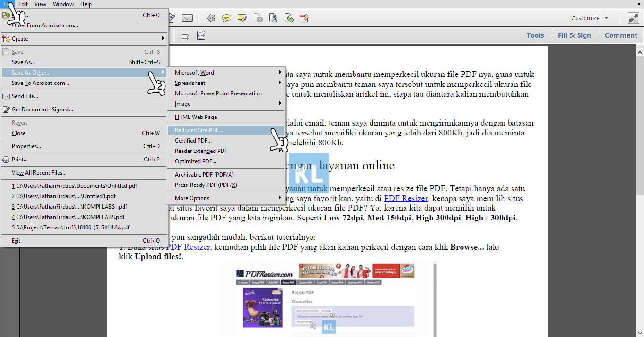This screenshot has height=337, width=644.
Task: Open recent file KOMPI LABS1.pdf
Action: tap(84, 207)
